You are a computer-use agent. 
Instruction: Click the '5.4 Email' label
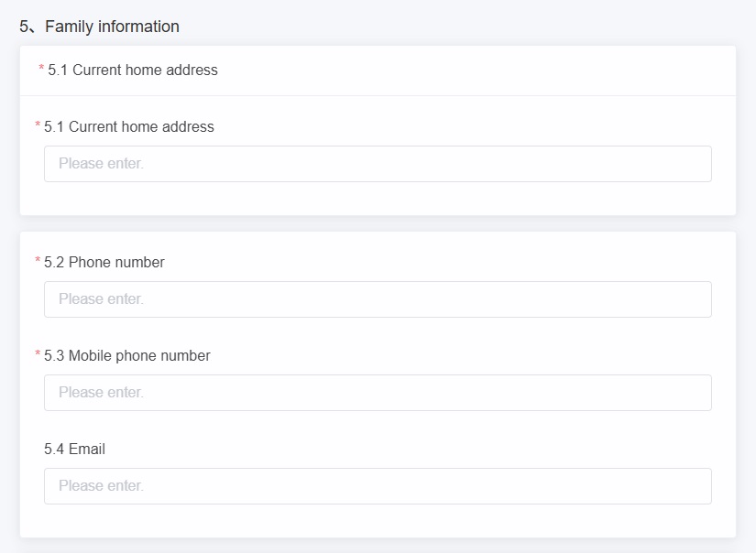click(x=75, y=449)
